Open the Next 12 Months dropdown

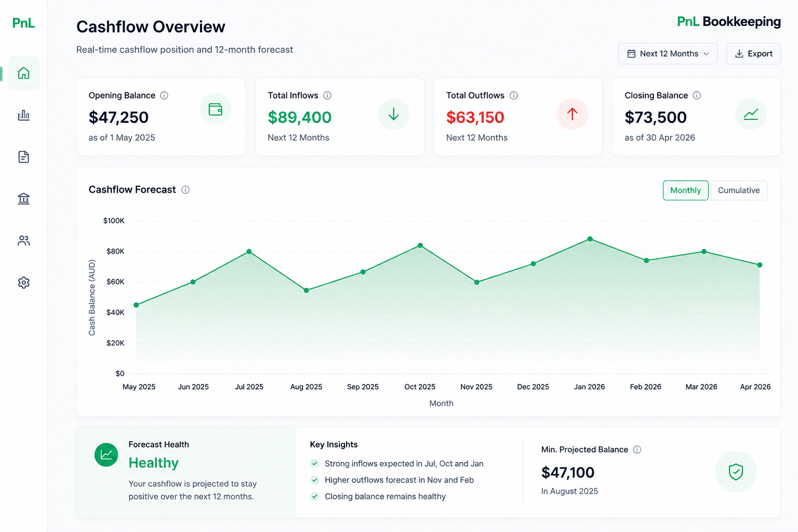pos(668,54)
